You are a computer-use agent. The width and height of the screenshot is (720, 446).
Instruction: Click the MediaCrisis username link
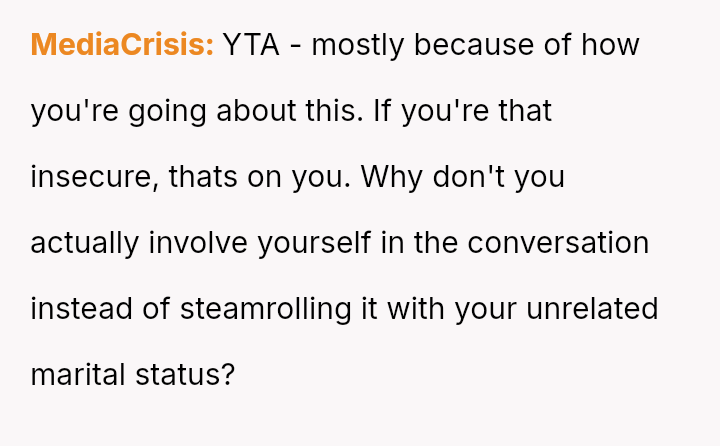[x=122, y=45]
